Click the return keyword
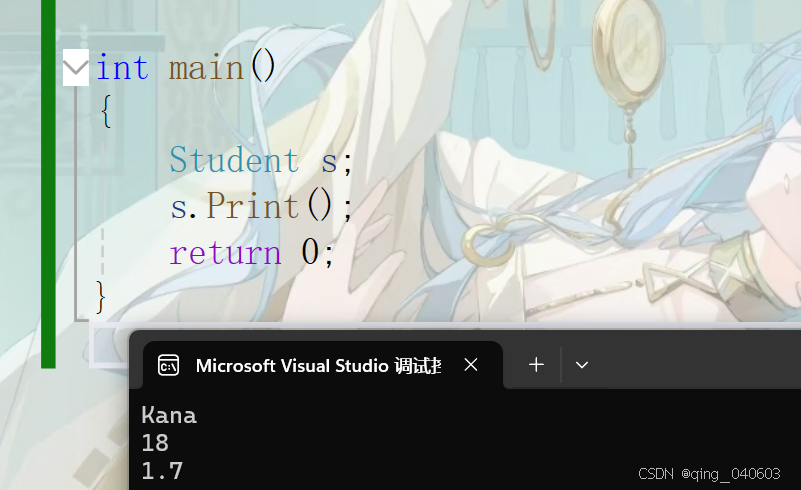Image resolution: width=801 pixels, height=490 pixels. [x=225, y=253]
